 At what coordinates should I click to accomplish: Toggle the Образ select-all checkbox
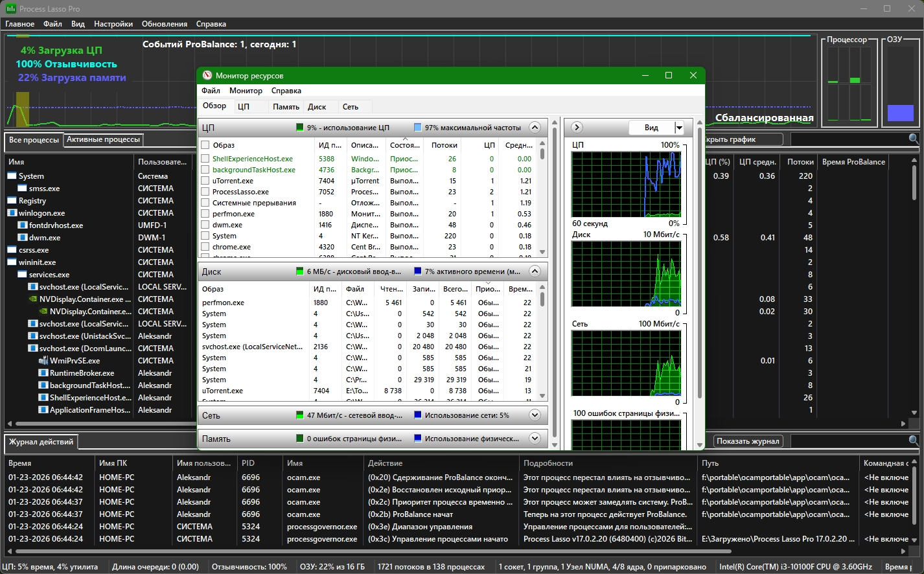tap(205, 145)
